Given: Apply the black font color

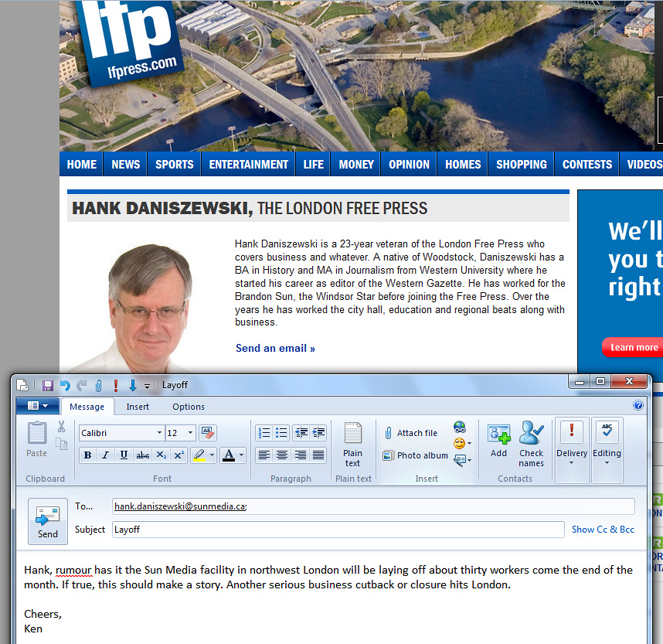Looking at the screenshot, I should pyautogui.click(x=229, y=455).
